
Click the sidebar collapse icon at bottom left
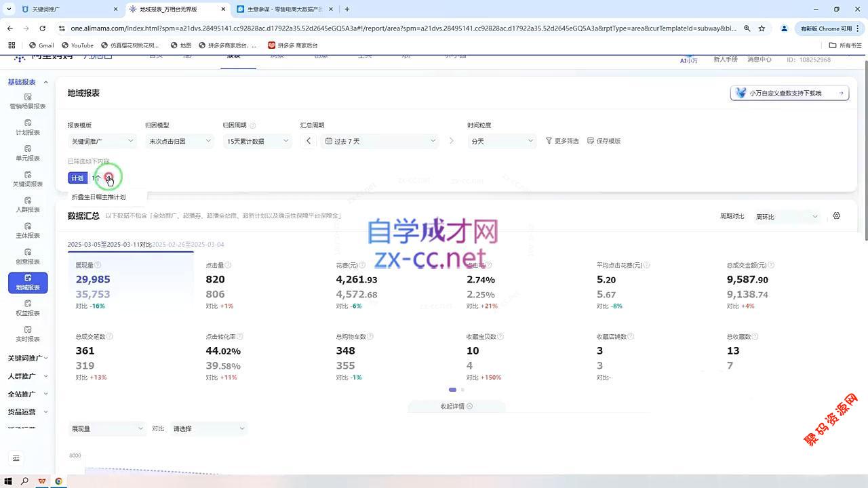[x=17, y=458]
